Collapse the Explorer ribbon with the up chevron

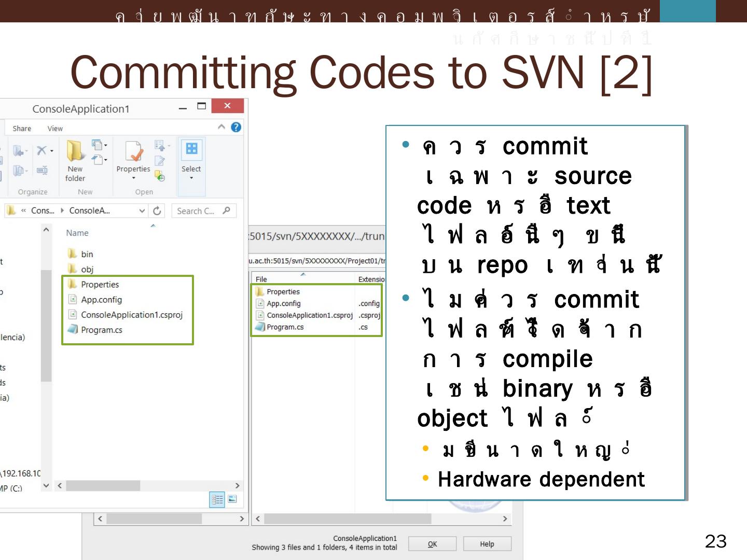222,127
